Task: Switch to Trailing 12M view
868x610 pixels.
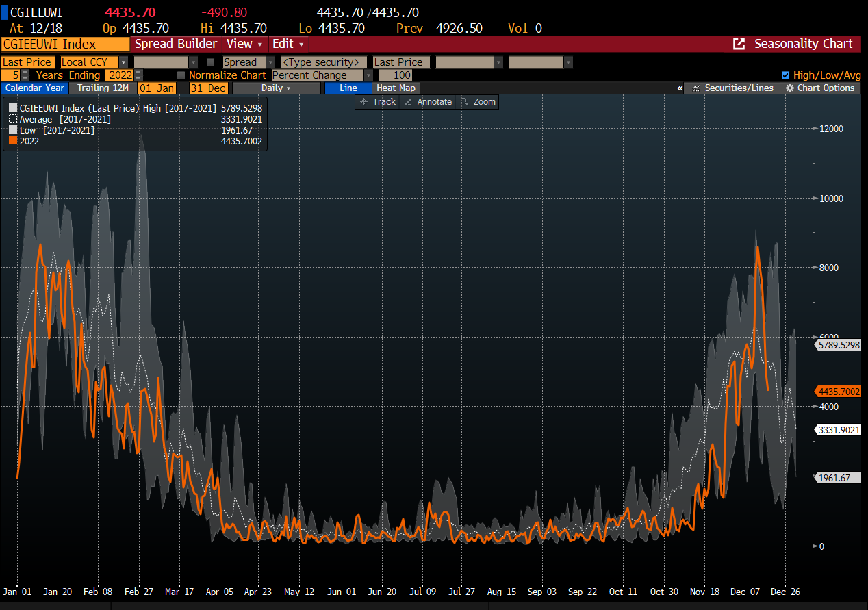Action: tap(102, 88)
